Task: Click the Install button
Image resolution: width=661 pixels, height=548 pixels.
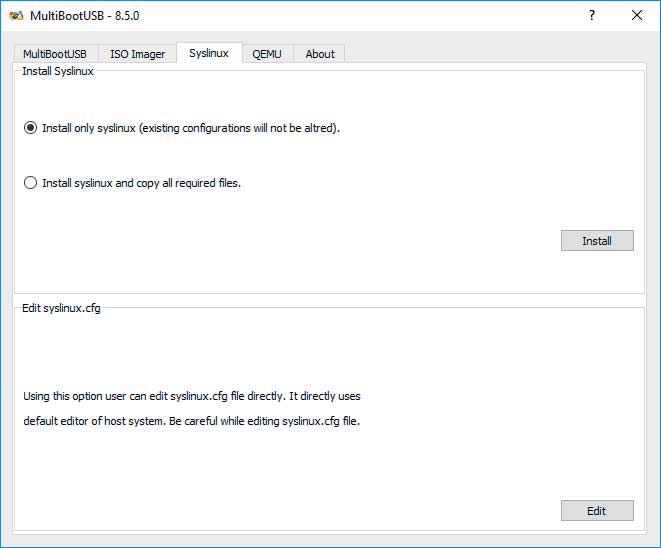Action: tap(597, 241)
